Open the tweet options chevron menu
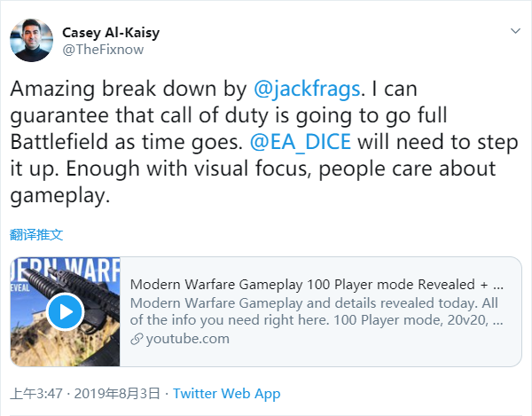This screenshot has width=532, height=416. point(515,31)
